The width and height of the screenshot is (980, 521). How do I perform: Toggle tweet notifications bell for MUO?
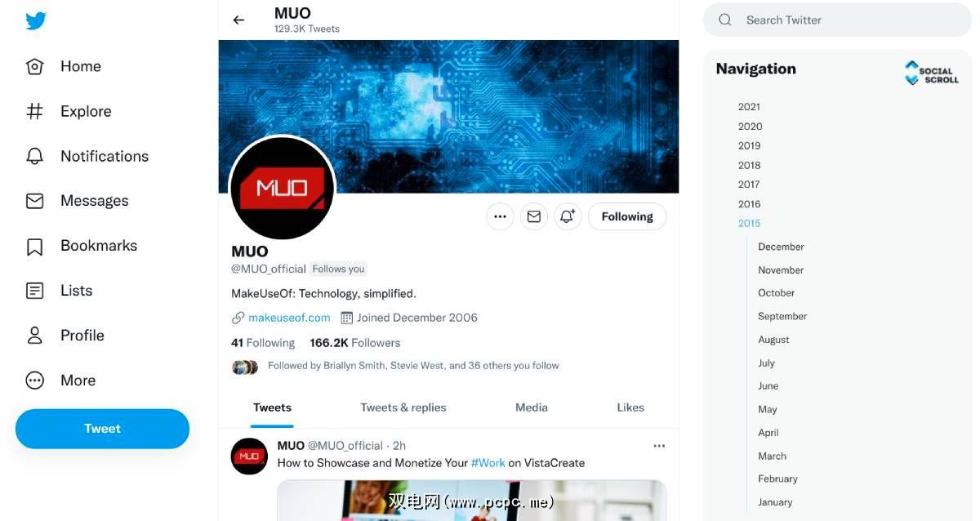(568, 216)
